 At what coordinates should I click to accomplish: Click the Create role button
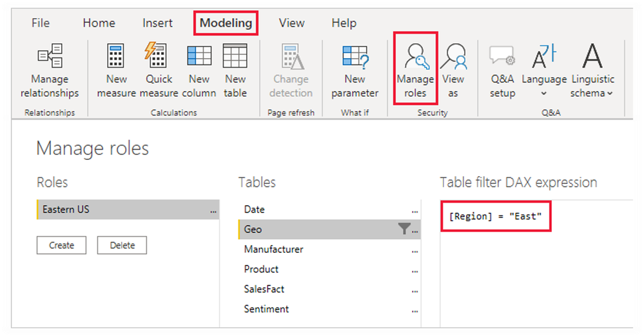61,245
